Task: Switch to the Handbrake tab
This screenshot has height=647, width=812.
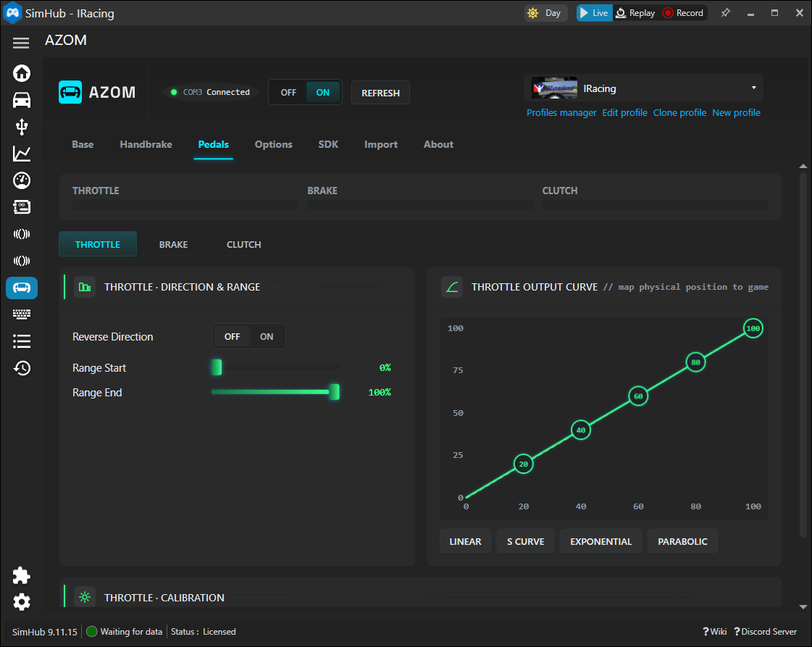Action: click(x=146, y=144)
